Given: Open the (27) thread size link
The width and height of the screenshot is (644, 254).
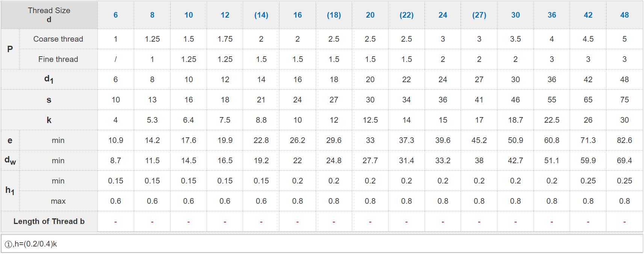Looking at the screenshot, I should tap(479, 15).
